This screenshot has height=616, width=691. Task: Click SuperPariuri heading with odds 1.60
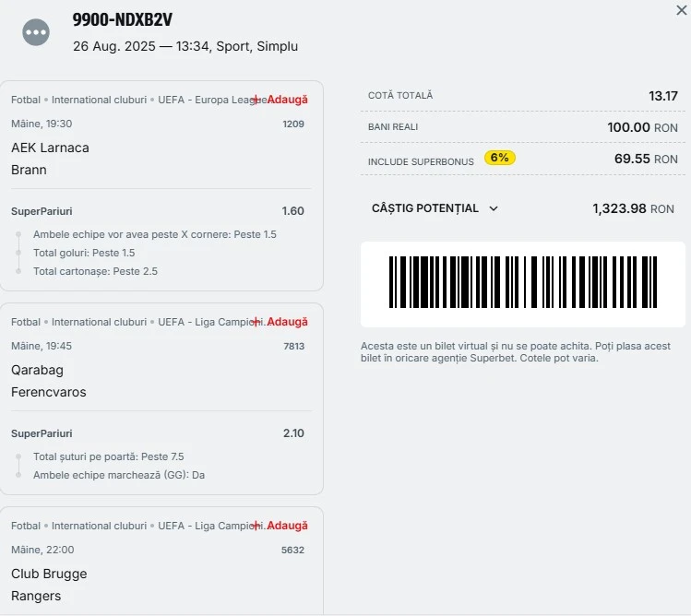click(42, 211)
